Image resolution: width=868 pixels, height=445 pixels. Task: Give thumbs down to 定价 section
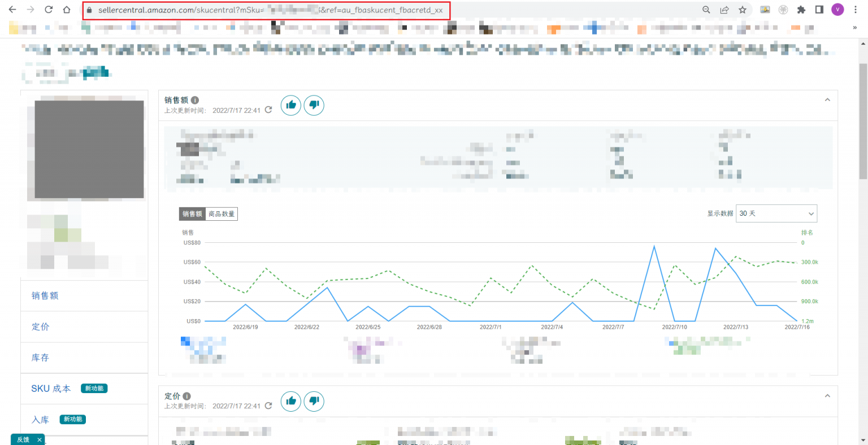click(x=314, y=401)
